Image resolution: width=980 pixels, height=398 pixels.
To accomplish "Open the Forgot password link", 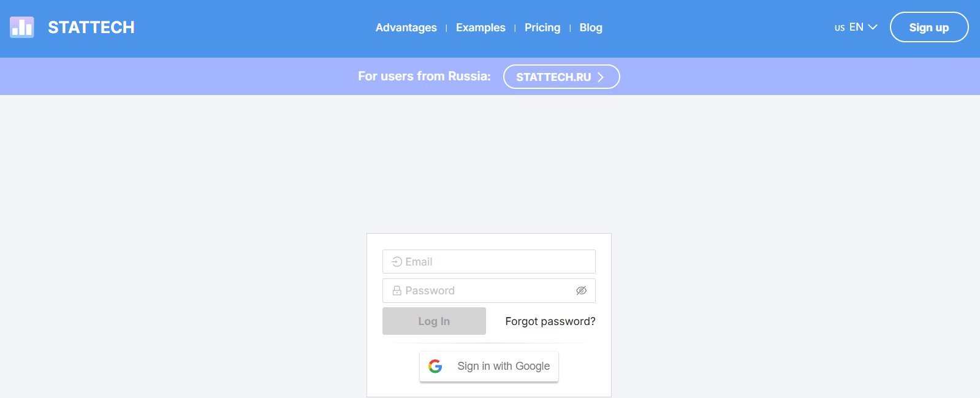I will tap(550, 321).
